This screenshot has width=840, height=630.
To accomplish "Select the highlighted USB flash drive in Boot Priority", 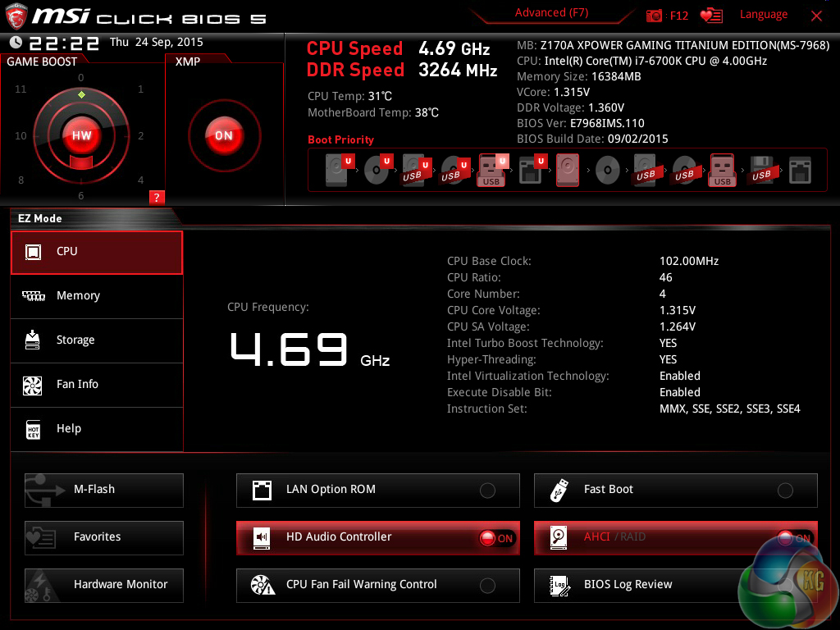I will click(492, 170).
